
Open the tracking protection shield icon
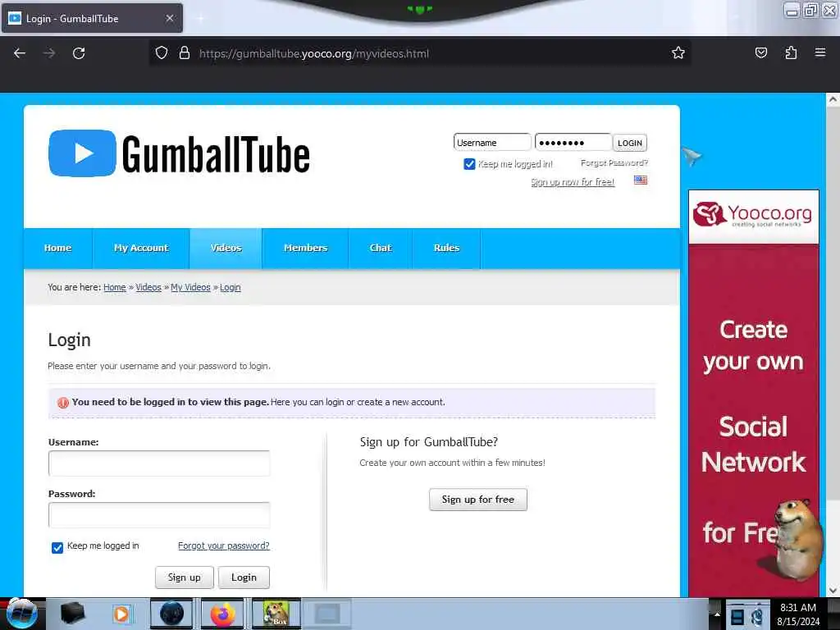click(162, 53)
